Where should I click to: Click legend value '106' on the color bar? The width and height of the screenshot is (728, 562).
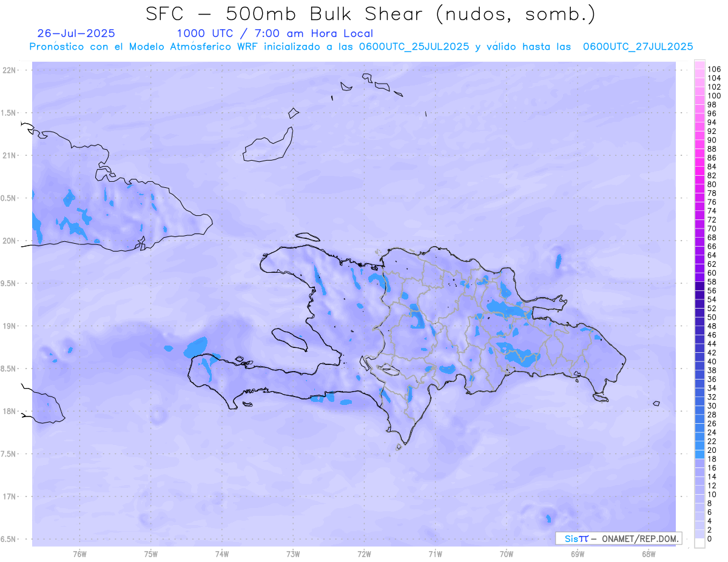[714, 69]
